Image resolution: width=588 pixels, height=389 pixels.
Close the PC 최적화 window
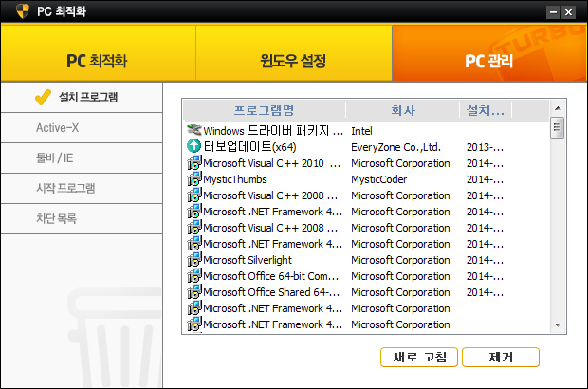coord(568,12)
